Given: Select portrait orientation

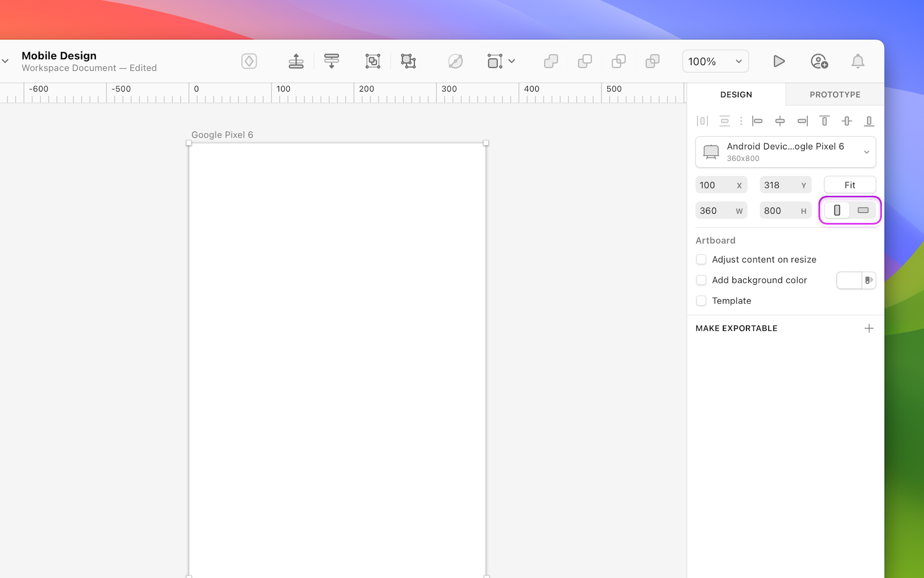Looking at the screenshot, I should point(837,210).
